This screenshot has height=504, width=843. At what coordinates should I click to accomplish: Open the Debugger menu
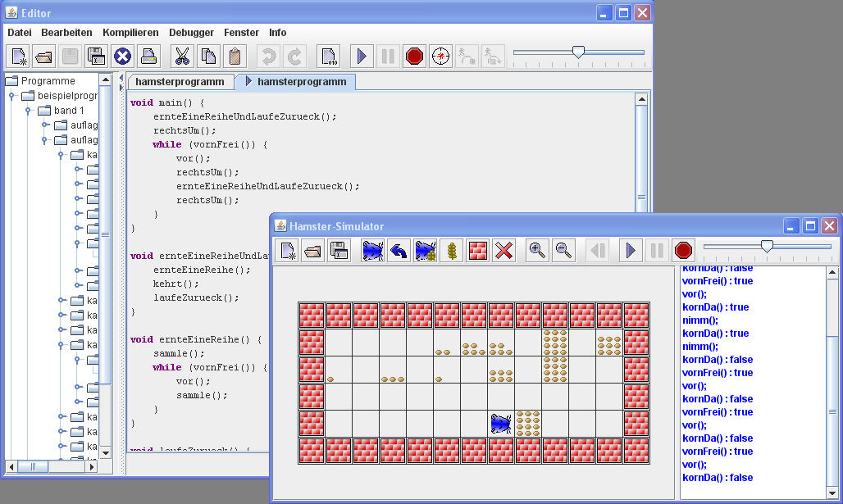(x=191, y=33)
